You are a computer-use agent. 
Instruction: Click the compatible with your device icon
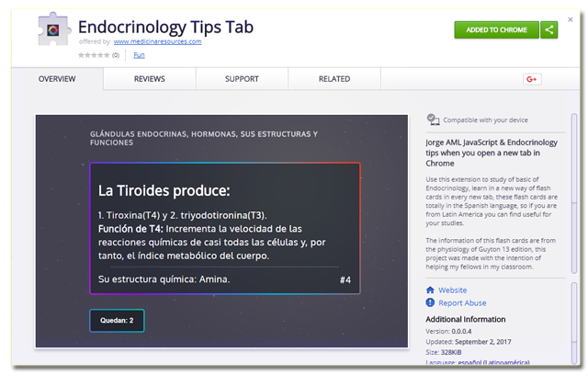433,120
